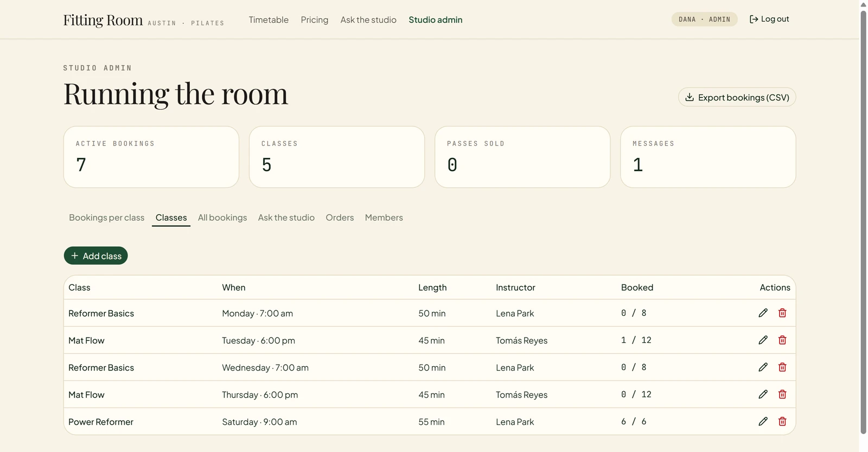The image size is (868, 452).
Task: Go to the Pricing page
Action: pos(315,20)
